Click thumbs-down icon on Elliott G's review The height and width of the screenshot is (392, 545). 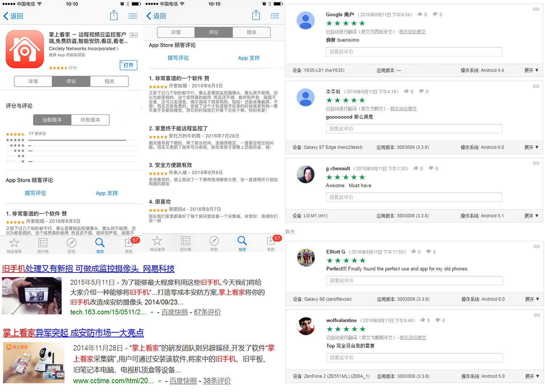pos(429,252)
